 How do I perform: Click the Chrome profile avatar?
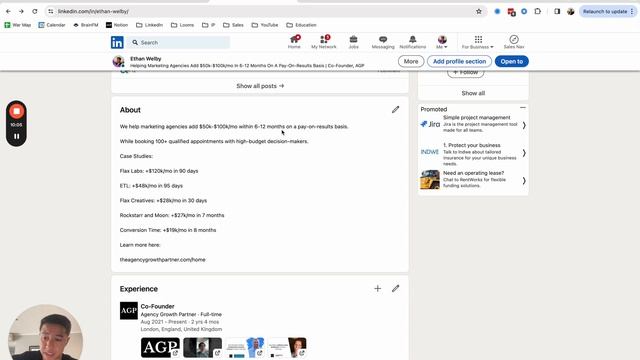pos(571,11)
